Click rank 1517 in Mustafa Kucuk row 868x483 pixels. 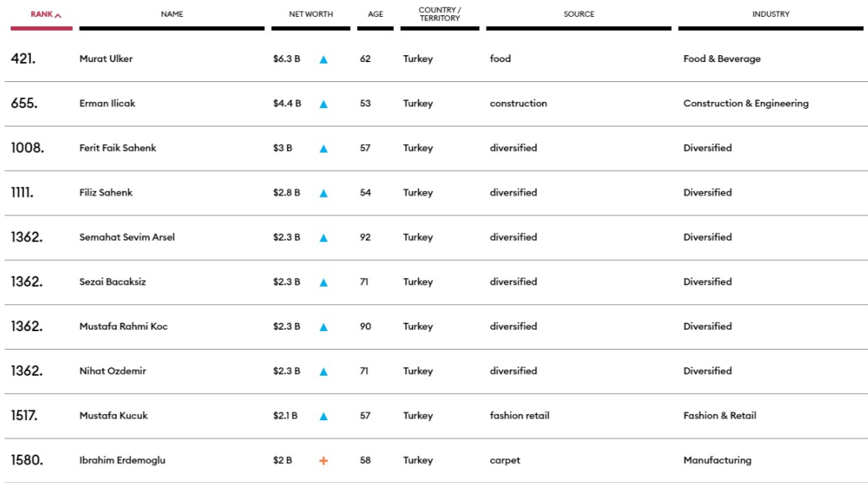25,416
